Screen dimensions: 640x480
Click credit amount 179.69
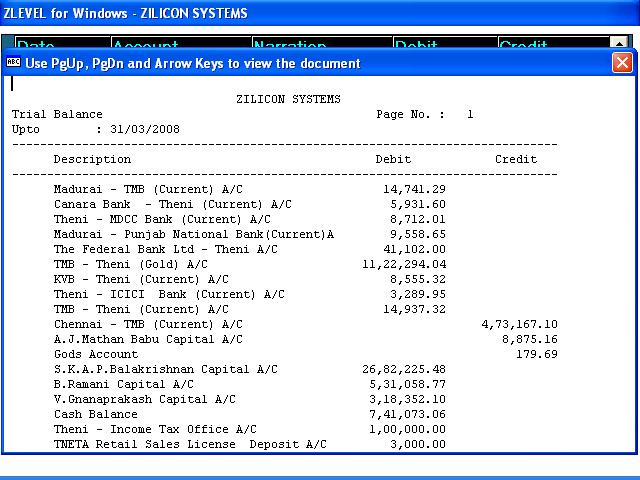(537, 354)
